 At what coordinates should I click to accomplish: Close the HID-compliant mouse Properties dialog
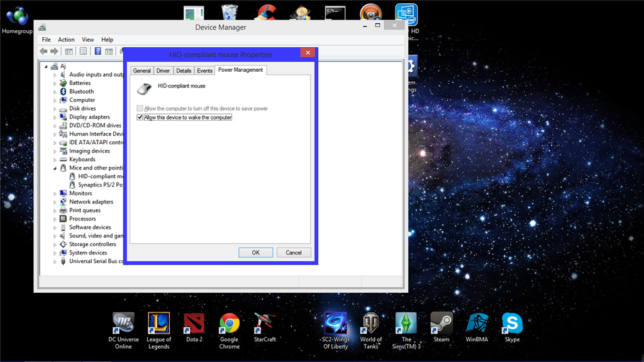[x=308, y=53]
